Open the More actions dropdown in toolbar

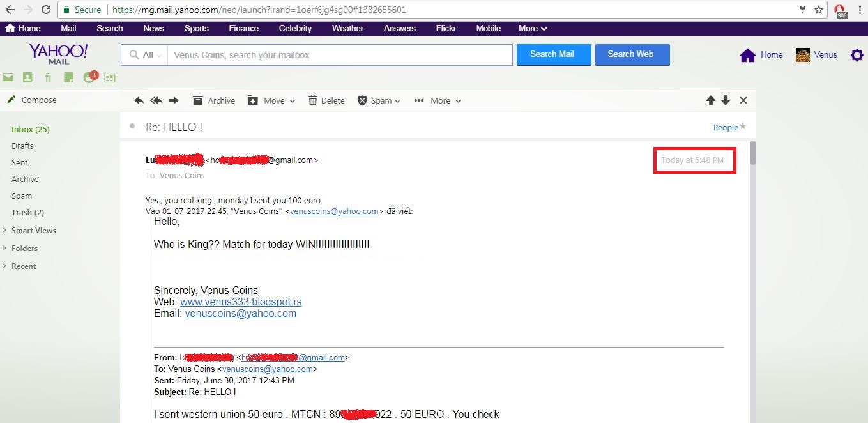(438, 100)
